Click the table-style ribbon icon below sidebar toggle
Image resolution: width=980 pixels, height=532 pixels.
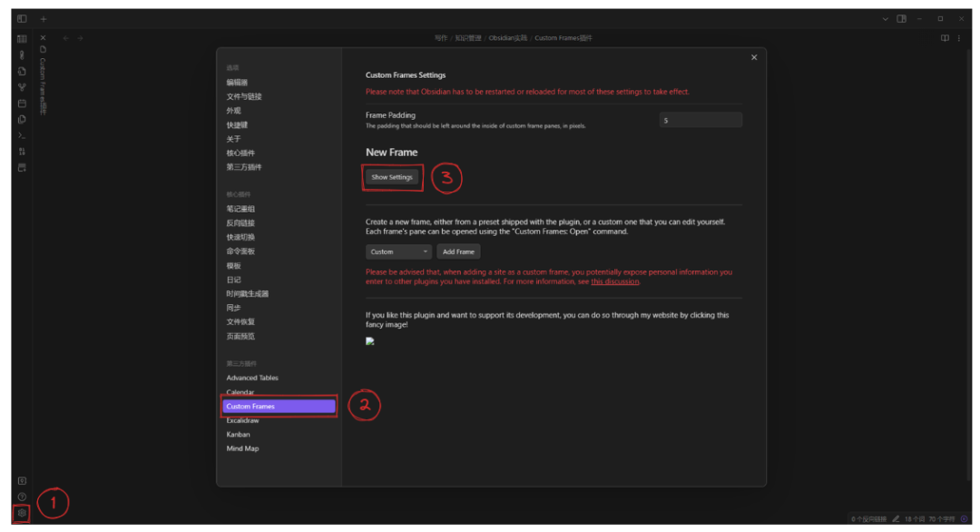pos(22,39)
